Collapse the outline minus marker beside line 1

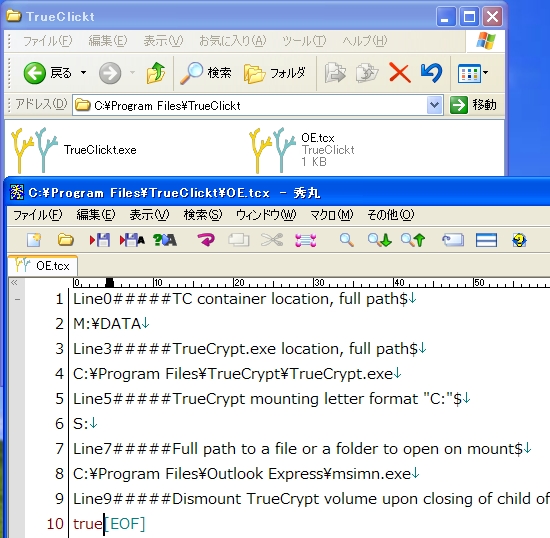point(17,300)
